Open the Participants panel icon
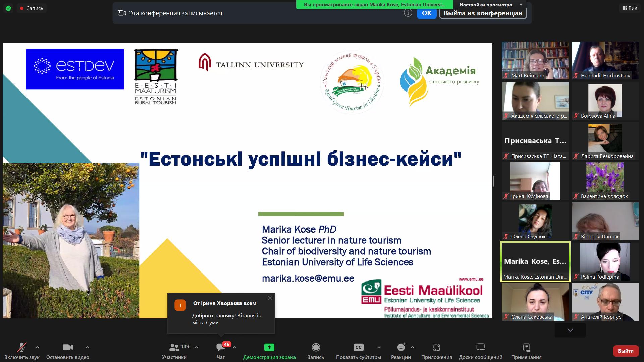The image size is (644, 362). pos(174,348)
